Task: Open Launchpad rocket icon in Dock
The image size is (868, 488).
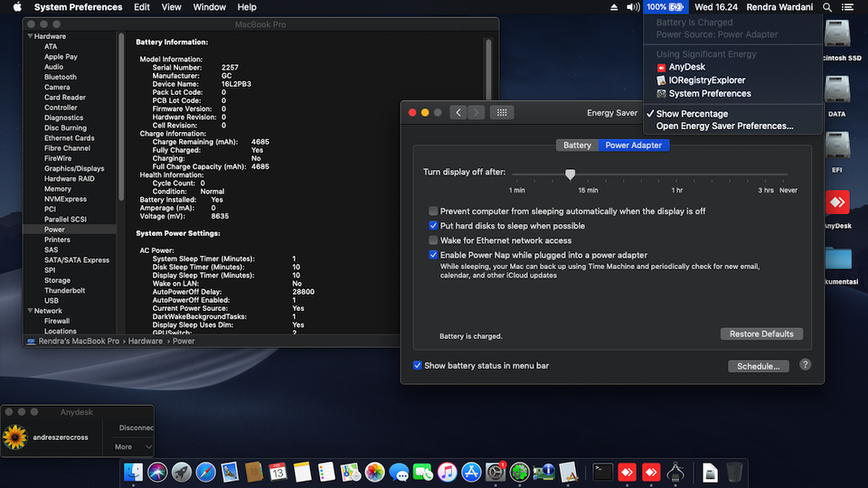Action: [182, 472]
